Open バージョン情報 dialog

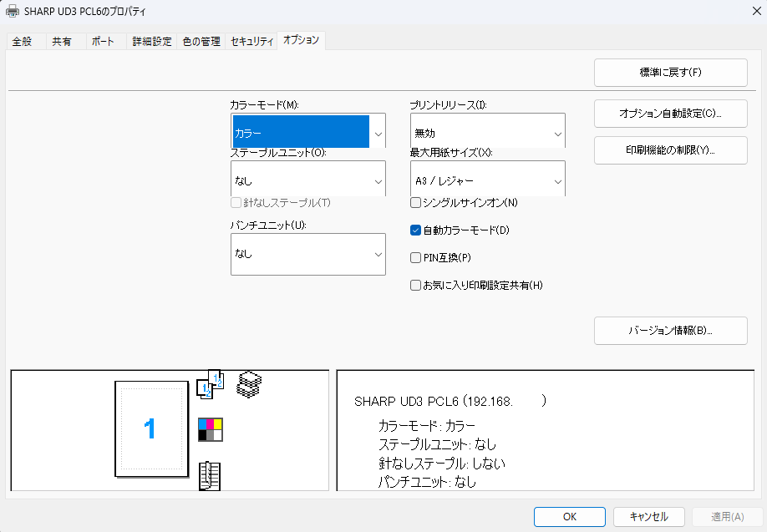[671, 331]
